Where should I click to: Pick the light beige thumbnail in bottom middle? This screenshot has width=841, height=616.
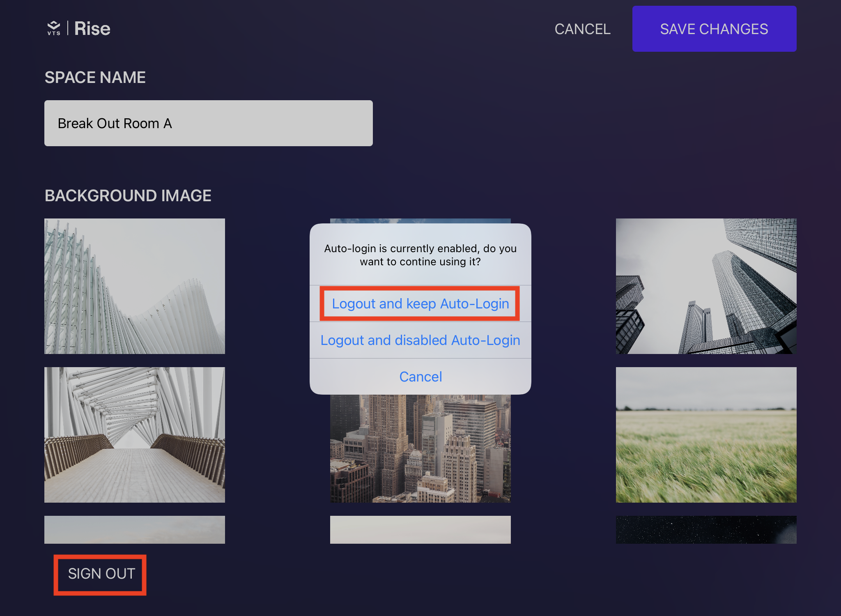[420, 529]
